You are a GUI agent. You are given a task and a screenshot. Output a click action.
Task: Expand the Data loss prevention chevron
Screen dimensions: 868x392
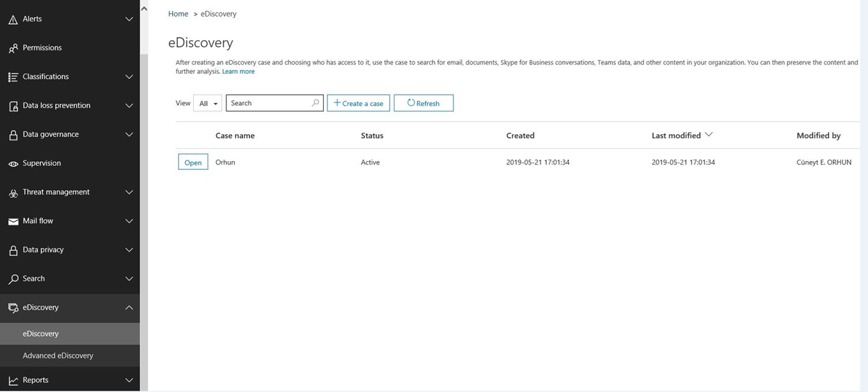(129, 106)
